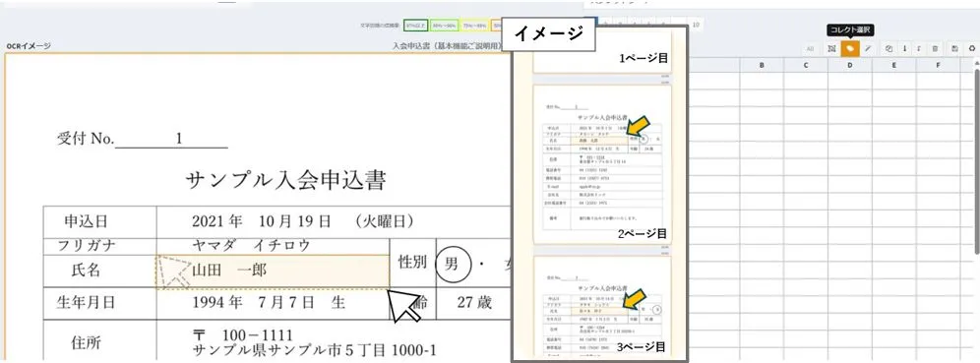The width and height of the screenshot is (980, 363).
Task: Click the 性別 label cell
Action: pos(412,263)
